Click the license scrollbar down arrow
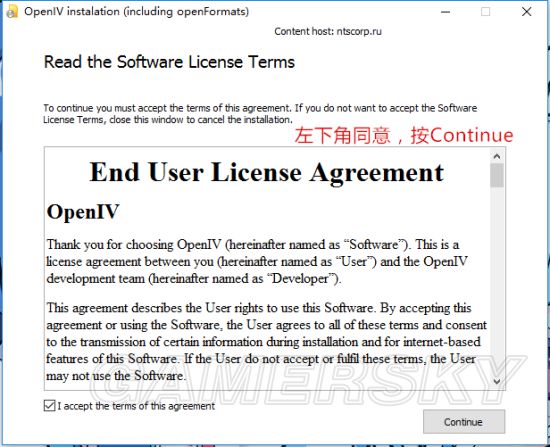 [x=497, y=381]
